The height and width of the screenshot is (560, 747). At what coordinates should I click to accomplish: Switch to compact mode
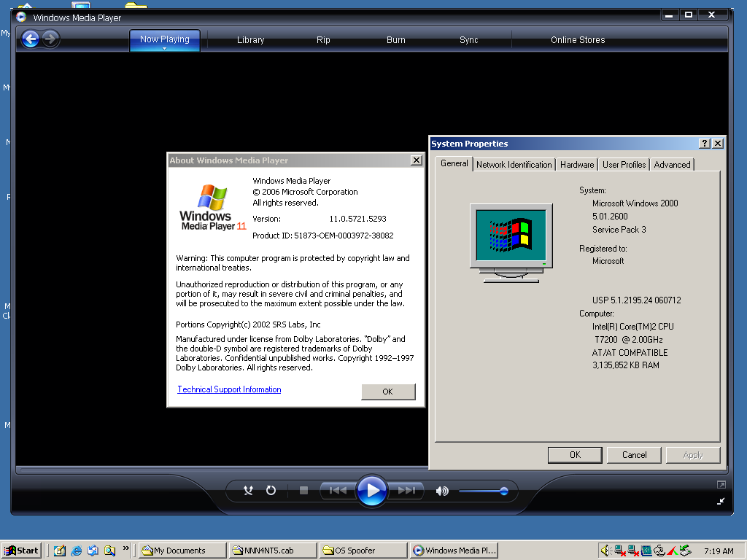coord(721,501)
